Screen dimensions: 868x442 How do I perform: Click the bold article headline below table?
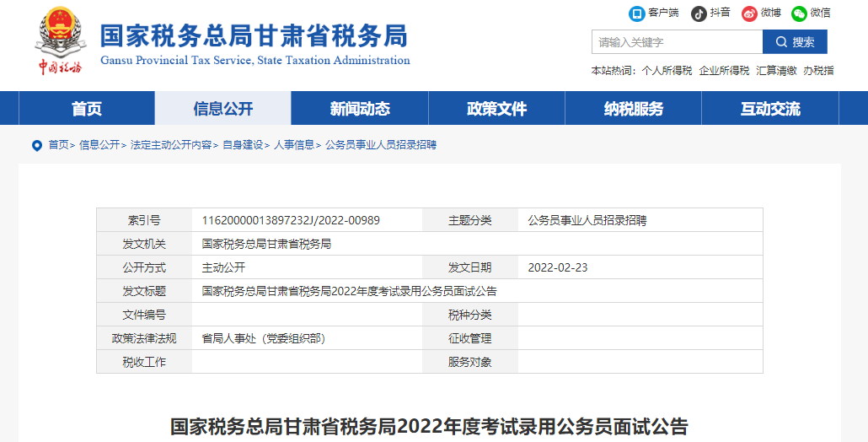click(x=429, y=427)
